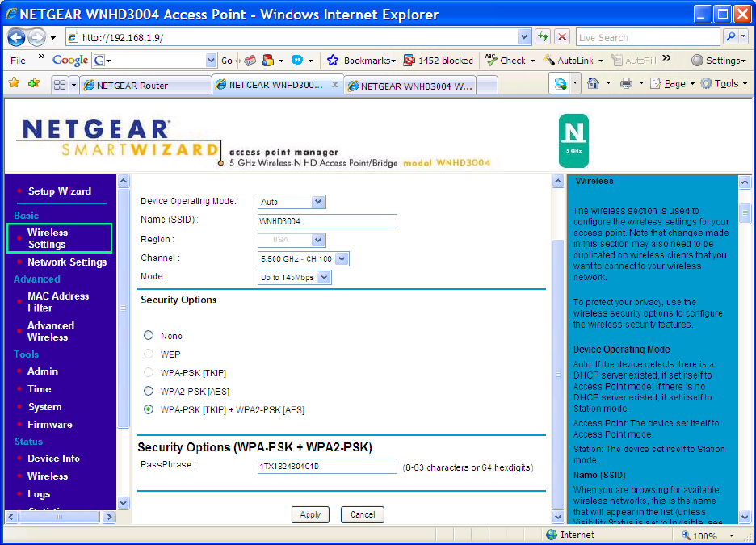Close the active NETGEAR WNHD300... tab
756x545 pixels.
334,84
